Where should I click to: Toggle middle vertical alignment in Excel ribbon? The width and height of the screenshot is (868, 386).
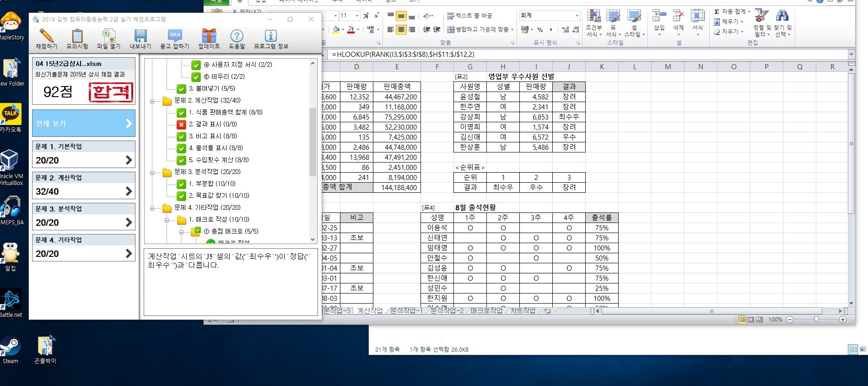pyautogui.click(x=401, y=16)
